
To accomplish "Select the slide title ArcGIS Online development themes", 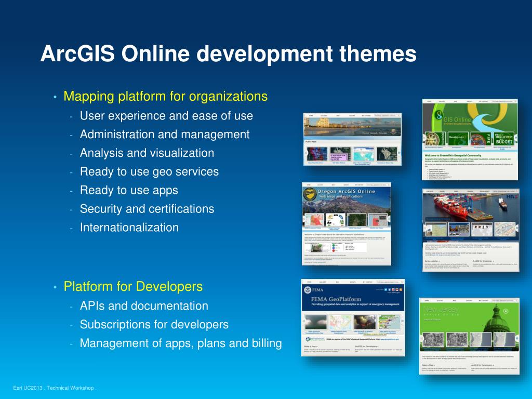I will click(x=229, y=54).
